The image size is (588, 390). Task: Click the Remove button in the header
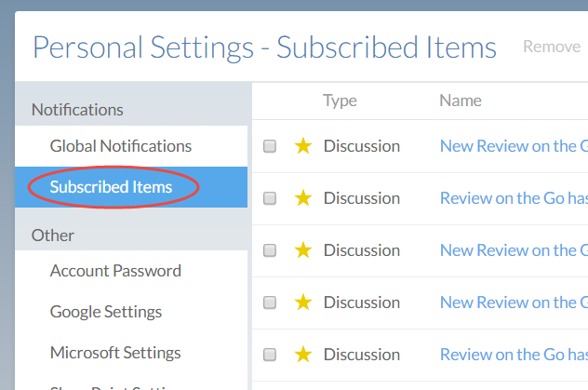pyautogui.click(x=551, y=47)
